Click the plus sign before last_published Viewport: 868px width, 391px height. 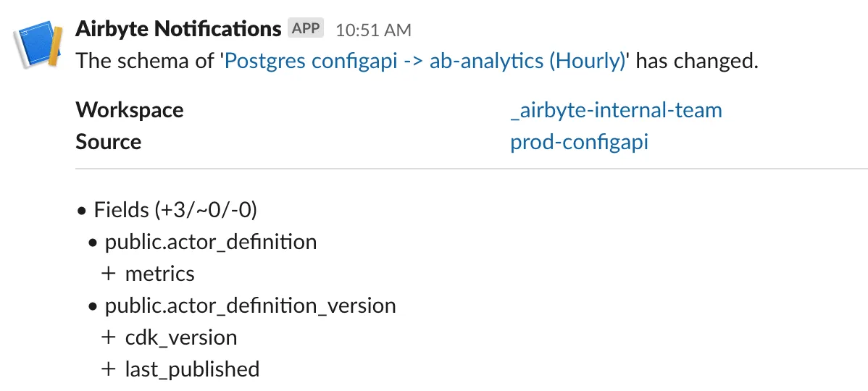point(109,370)
